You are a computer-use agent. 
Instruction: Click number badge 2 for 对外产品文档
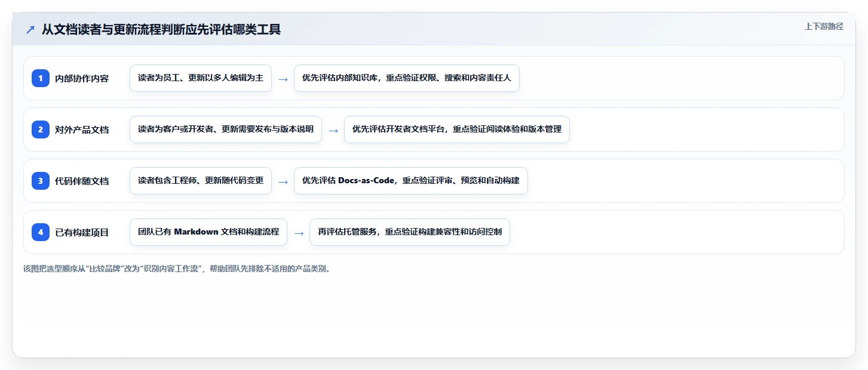pyautogui.click(x=41, y=129)
